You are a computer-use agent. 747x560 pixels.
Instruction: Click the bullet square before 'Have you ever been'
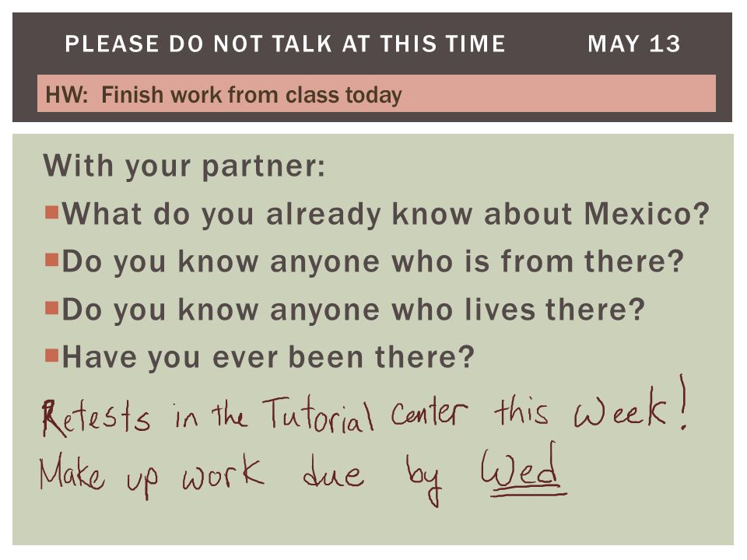click(x=51, y=355)
